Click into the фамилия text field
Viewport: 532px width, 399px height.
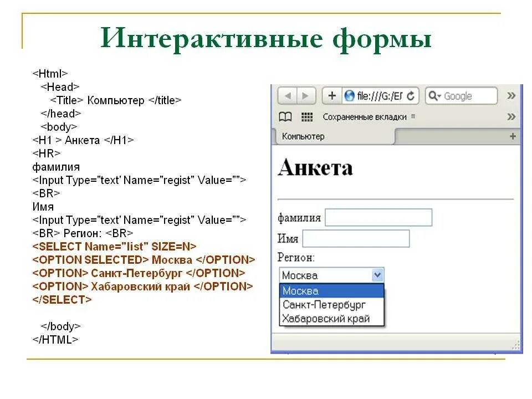click(x=378, y=217)
